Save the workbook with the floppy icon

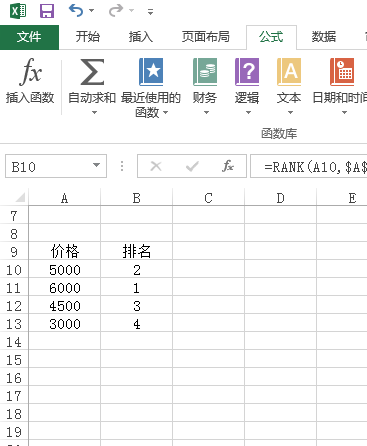pyautogui.click(x=47, y=11)
